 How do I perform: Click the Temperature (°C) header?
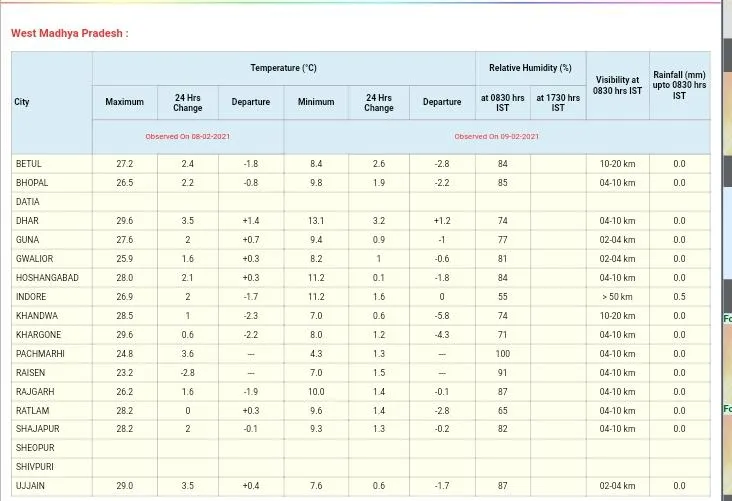pos(283,68)
